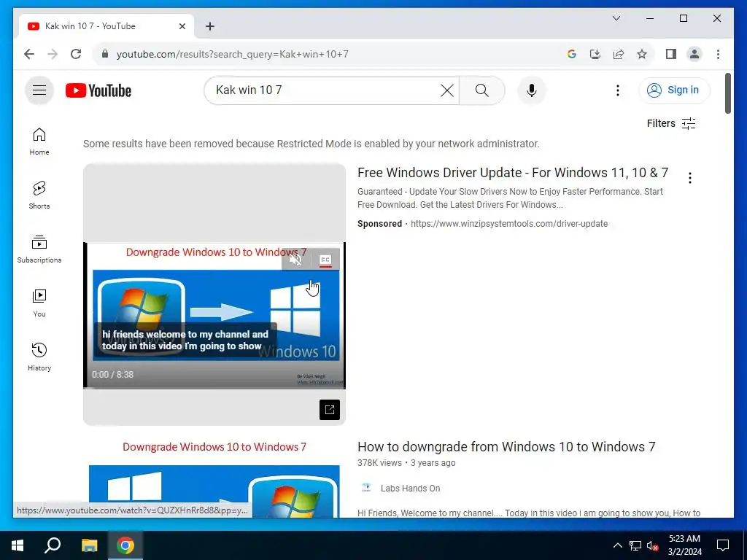Click the muted volume tray icon

point(652,545)
